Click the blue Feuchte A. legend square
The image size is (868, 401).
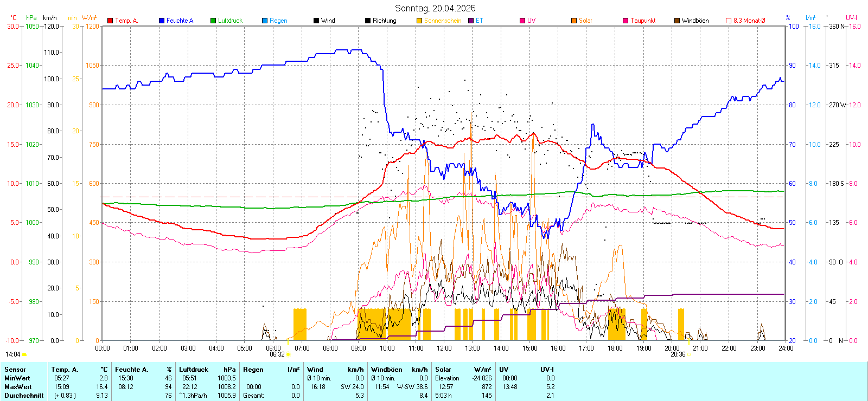[x=162, y=21]
